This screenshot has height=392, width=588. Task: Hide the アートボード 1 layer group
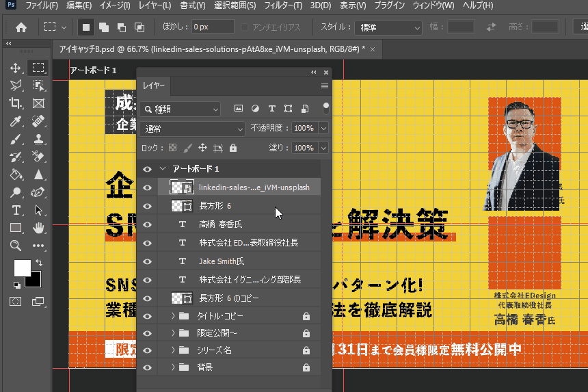coord(148,169)
